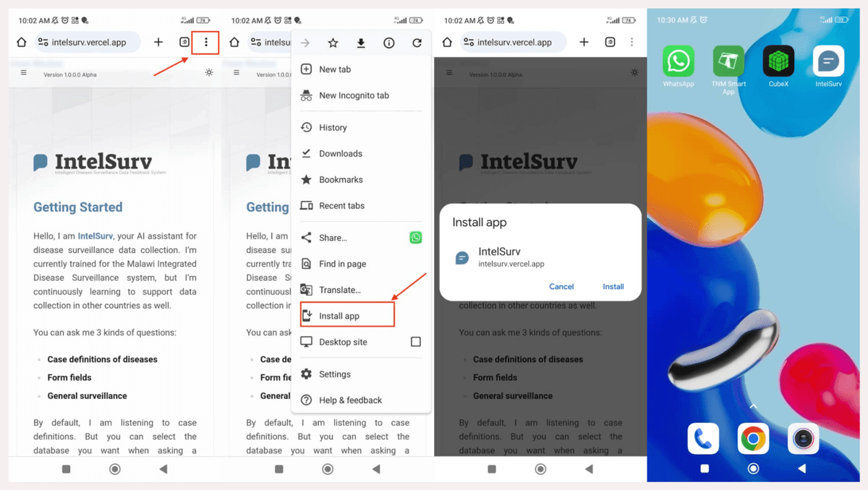Select Translate… menu entry
Viewport: 868px width, 490px height.
click(360, 290)
